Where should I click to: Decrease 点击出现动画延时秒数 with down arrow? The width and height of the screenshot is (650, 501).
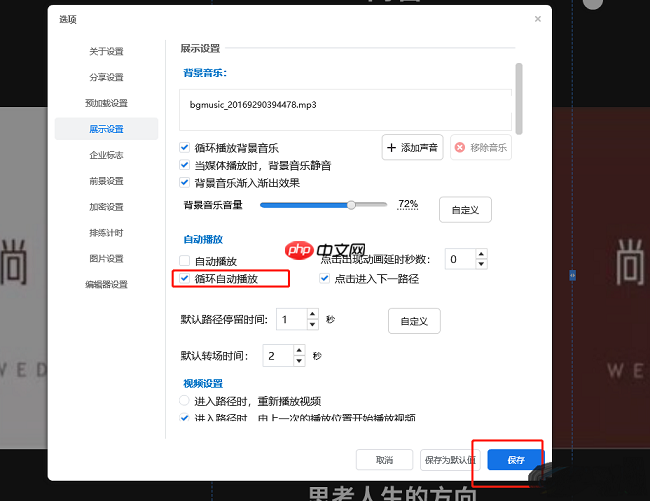481,264
